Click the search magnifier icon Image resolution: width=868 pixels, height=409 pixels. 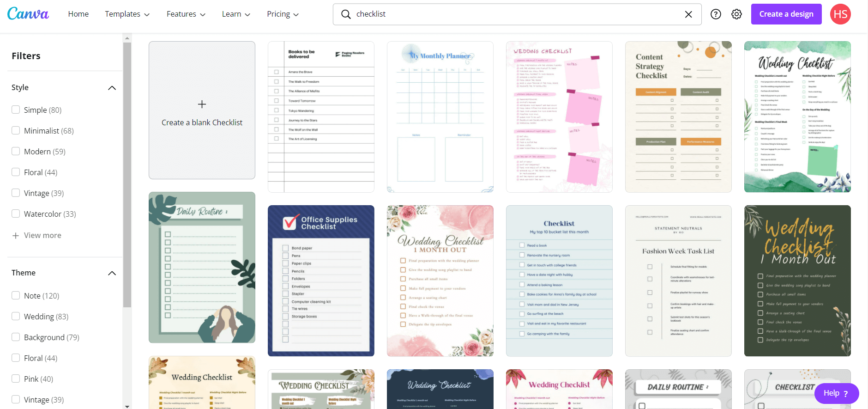coord(346,14)
